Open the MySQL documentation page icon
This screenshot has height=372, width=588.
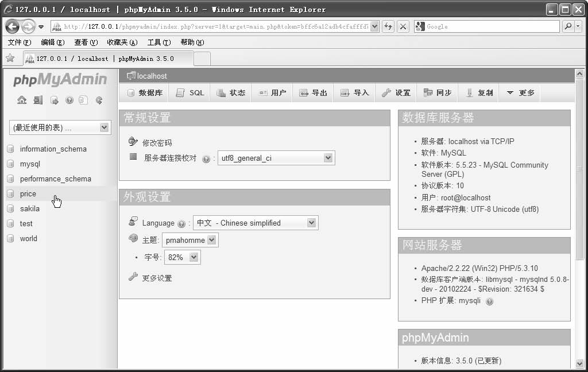pos(83,100)
